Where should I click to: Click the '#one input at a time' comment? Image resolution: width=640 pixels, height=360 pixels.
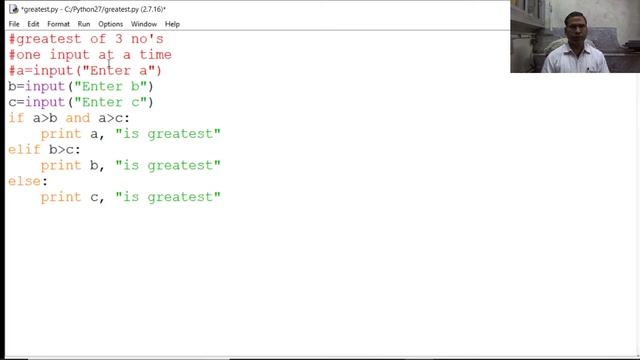click(x=90, y=55)
